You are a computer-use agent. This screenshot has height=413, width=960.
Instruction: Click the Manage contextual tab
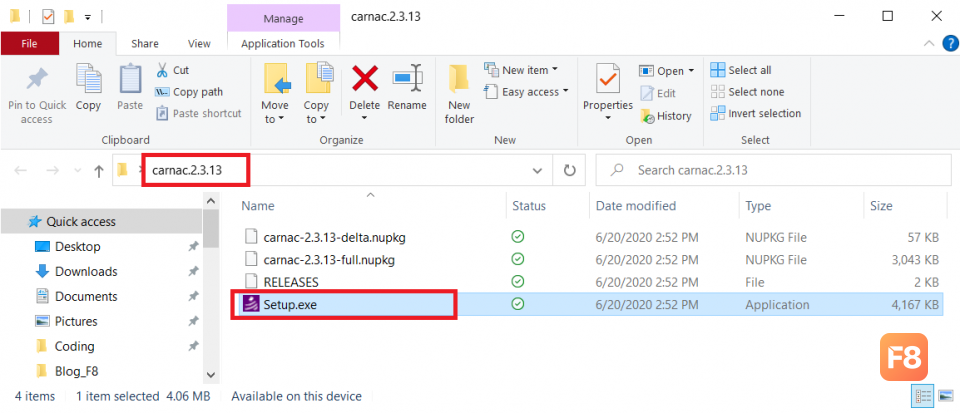[283, 18]
